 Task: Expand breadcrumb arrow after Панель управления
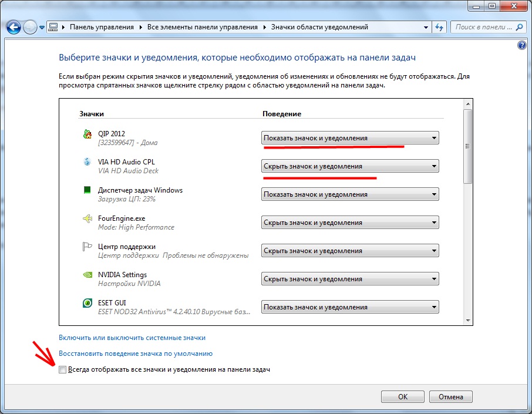tap(140, 27)
